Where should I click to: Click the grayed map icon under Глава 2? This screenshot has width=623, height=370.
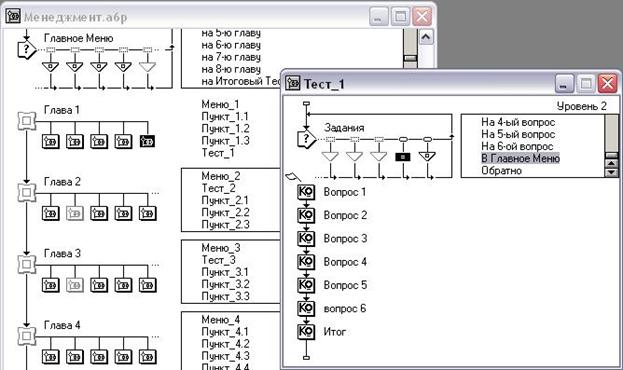(75, 213)
